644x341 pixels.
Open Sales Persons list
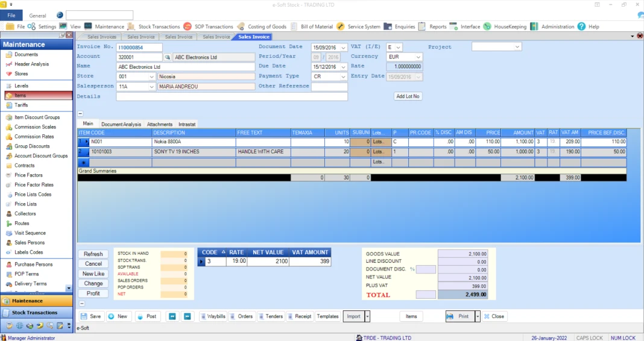point(30,243)
